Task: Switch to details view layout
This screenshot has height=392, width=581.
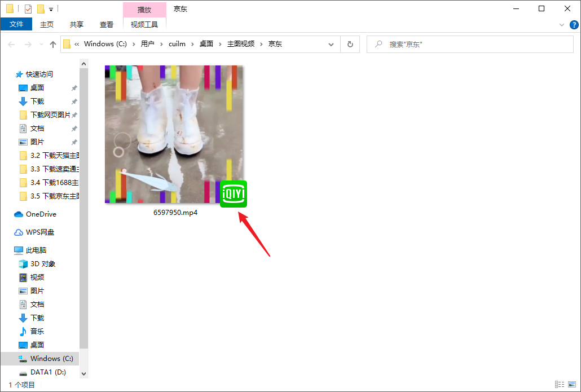Action: (560, 385)
